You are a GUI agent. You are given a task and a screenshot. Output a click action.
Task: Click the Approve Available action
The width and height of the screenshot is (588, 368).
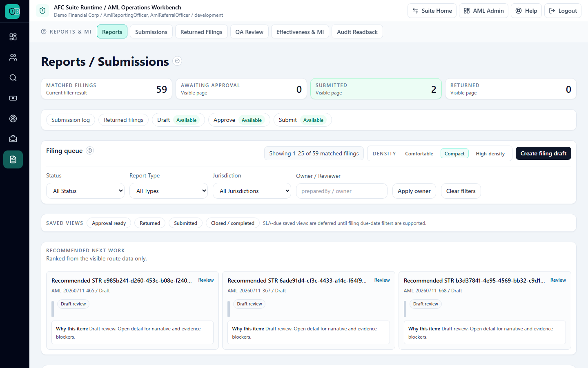pos(239,120)
